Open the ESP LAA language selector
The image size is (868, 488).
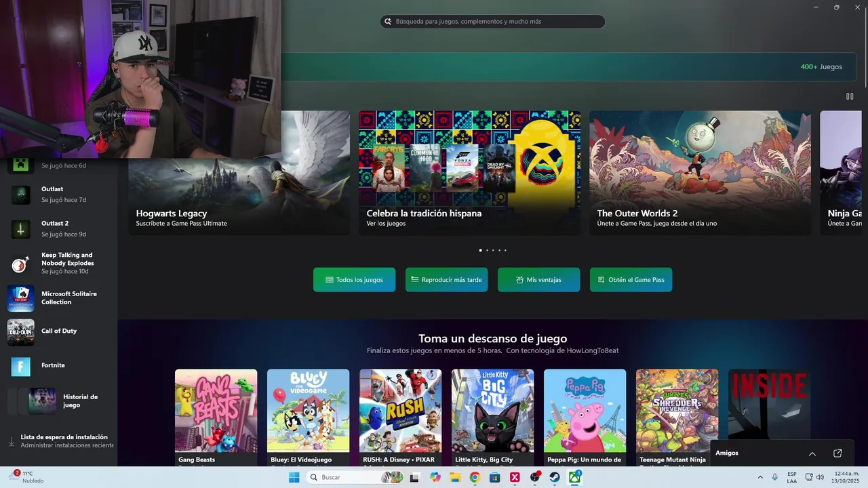[792, 477]
